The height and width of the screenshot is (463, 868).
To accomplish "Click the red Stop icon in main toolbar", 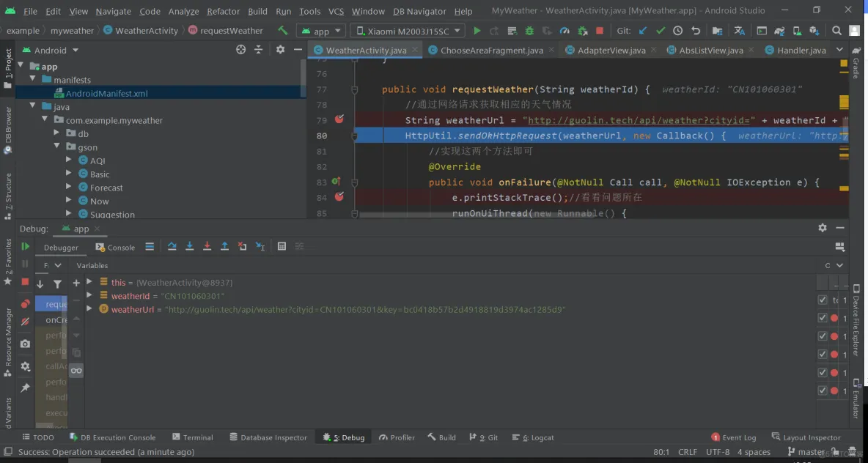I will (600, 31).
